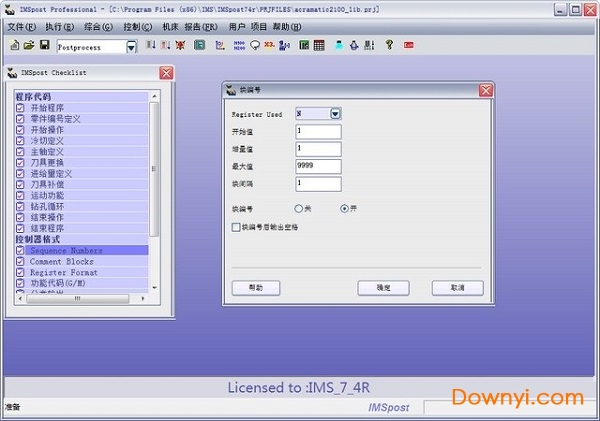Screen dimensions: 600x421
Task: Select the 关 radio button for 块编号
Action: [298, 209]
